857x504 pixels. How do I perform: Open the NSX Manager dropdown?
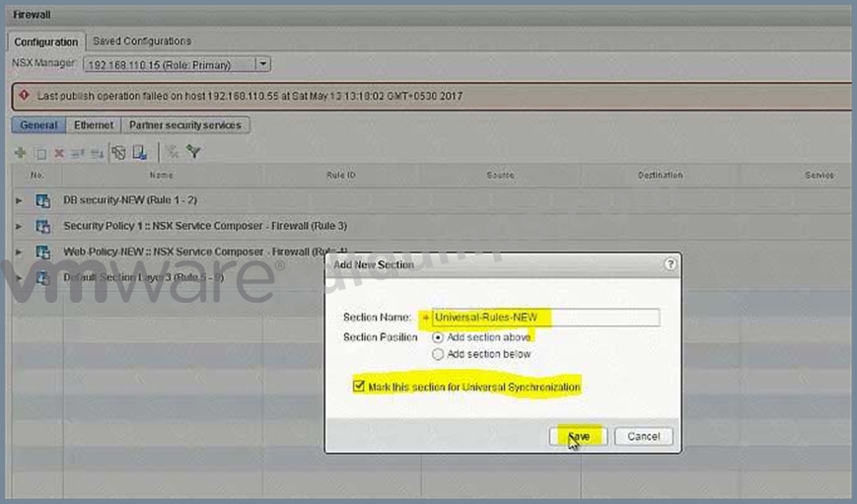pyautogui.click(x=263, y=64)
